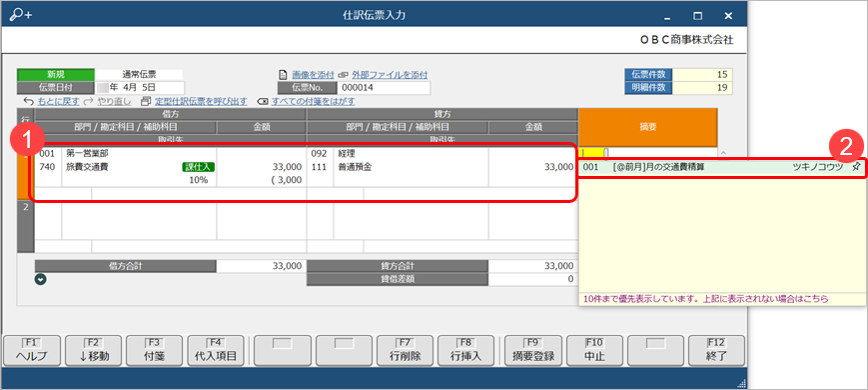Image resolution: width=868 pixels, height=390 pixels.
Task: Click the 伝票No. field showing 000014
Action: pyautogui.click(x=384, y=88)
